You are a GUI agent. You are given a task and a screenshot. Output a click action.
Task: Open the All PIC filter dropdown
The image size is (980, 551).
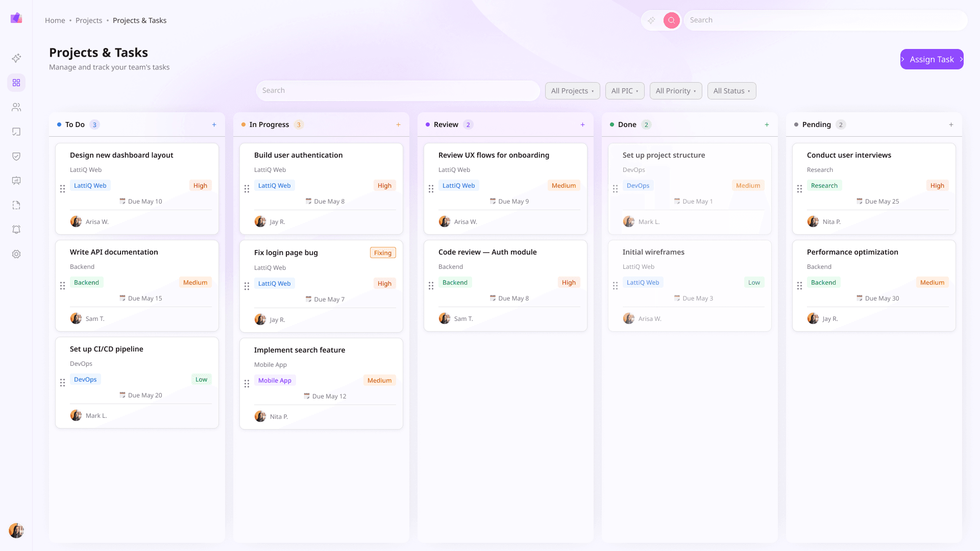[x=625, y=91]
